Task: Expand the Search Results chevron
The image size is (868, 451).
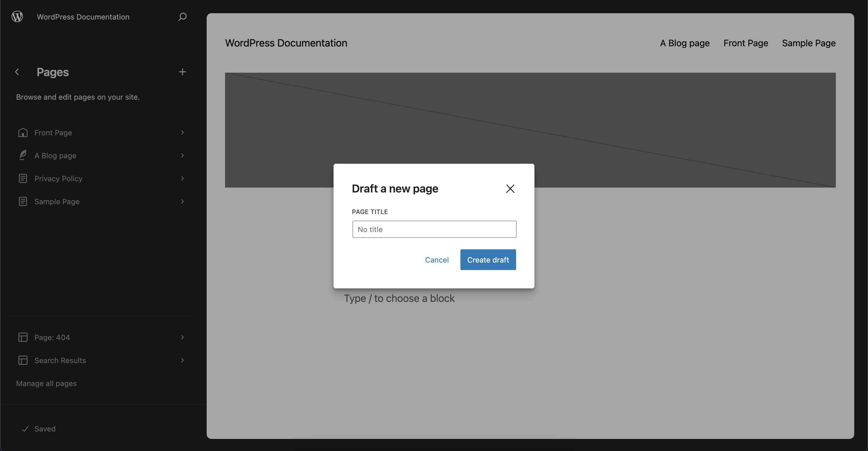Action: (x=182, y=360)
